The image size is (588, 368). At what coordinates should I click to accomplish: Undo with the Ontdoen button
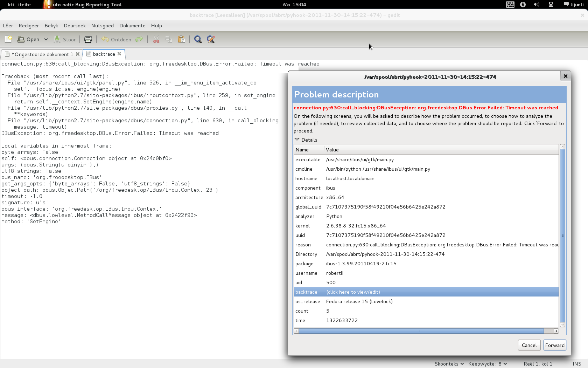click(x=116, y=39)
